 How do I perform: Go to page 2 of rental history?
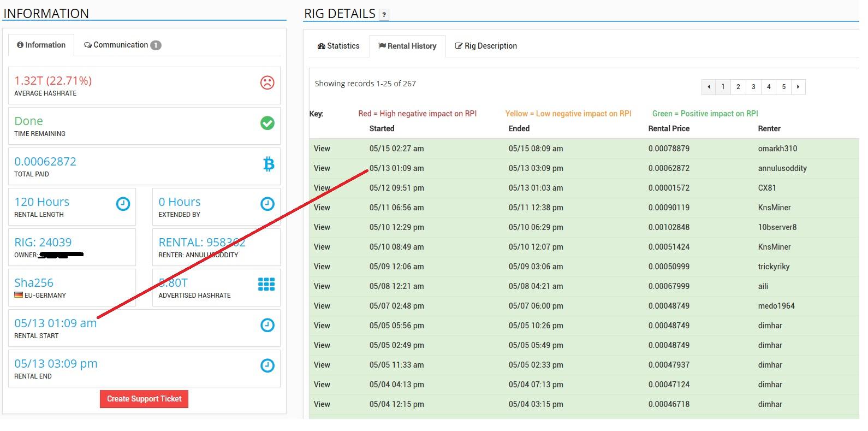click(x=738, y=87)
